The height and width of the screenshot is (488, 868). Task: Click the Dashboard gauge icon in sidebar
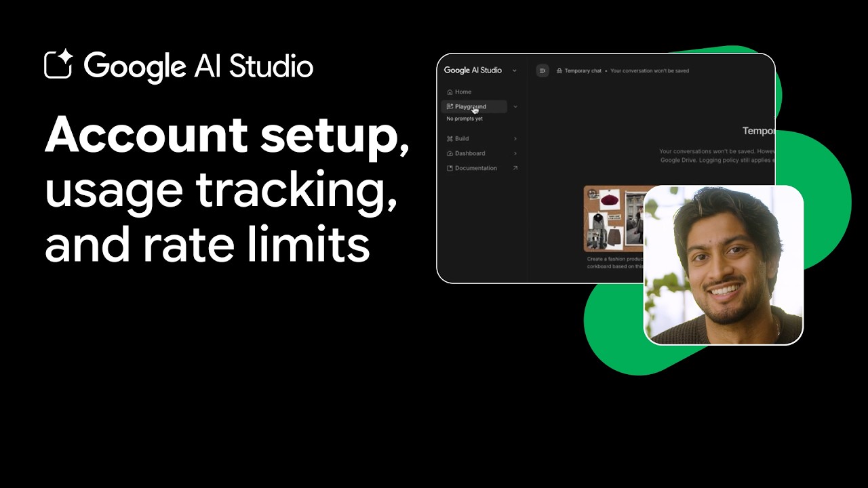tap(450, 153)
